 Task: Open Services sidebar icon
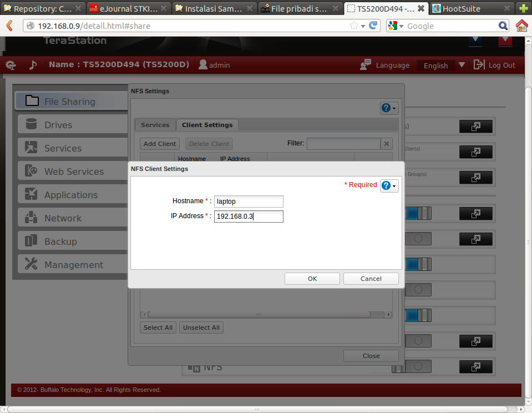[x=31, y=148]
